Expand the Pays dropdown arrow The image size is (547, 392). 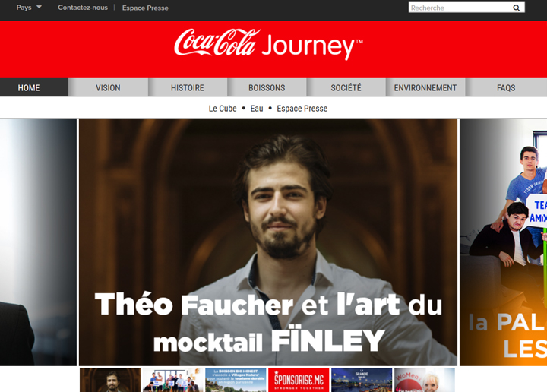pos(39,7)
